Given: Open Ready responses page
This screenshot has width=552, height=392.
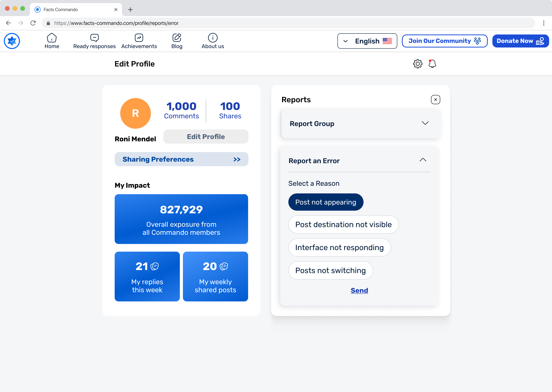Looking at the screenshot, I should pos(95,41).
